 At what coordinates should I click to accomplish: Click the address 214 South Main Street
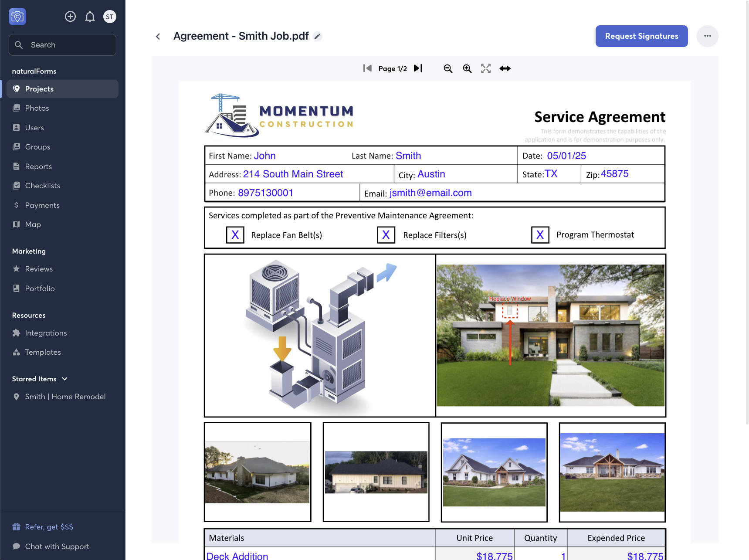point(293,174)
